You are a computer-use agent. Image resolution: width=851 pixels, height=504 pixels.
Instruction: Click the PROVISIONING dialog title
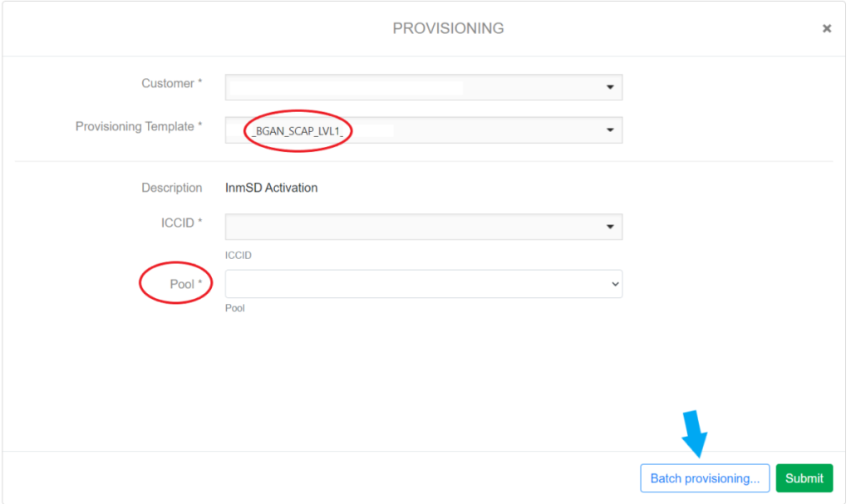448,28
